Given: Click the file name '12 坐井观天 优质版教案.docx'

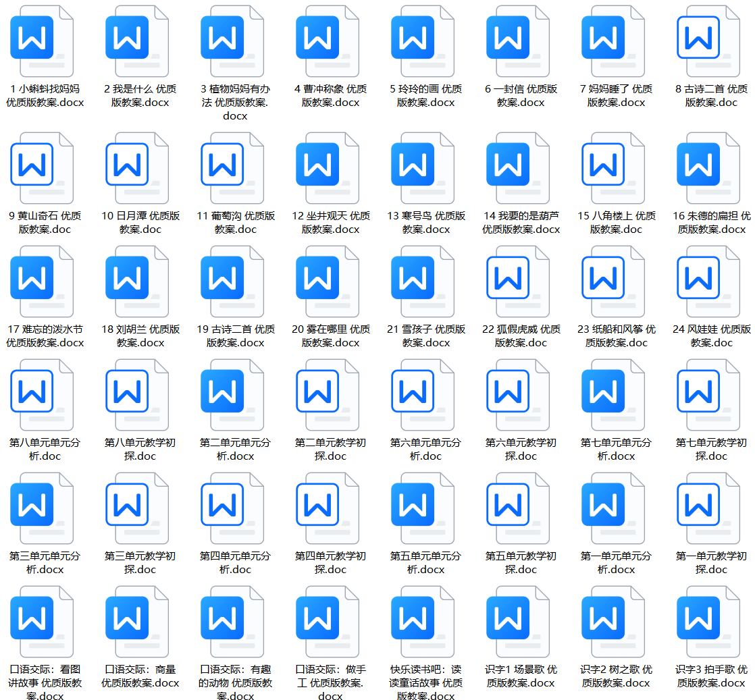Looking at the screenshot, I should (x=331, y=223).
